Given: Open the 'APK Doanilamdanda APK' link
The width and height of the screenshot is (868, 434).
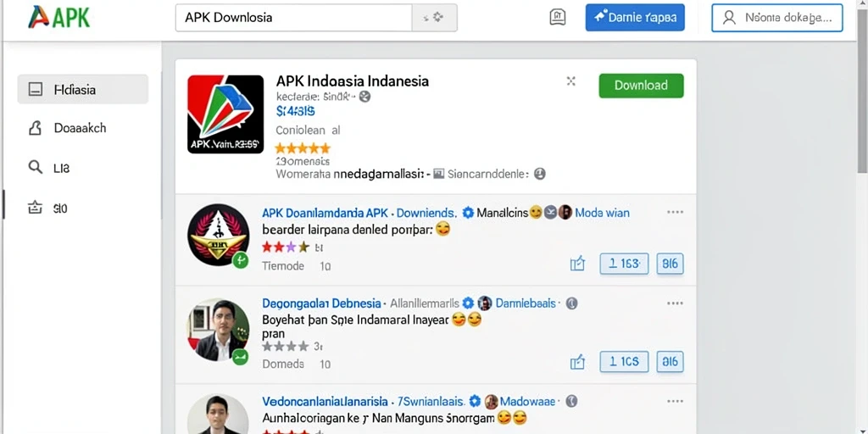Looking at the screenshot, I should click(325, 213).
